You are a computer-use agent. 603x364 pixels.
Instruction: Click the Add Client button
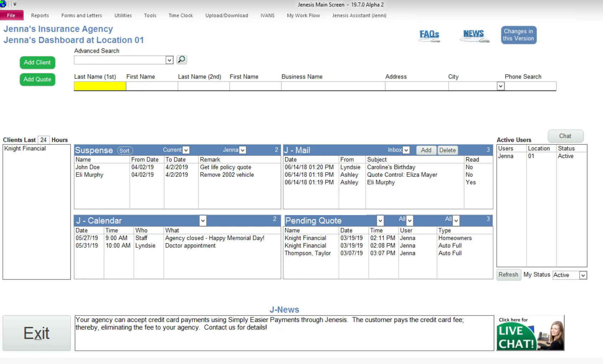click(x=37, y=62)
